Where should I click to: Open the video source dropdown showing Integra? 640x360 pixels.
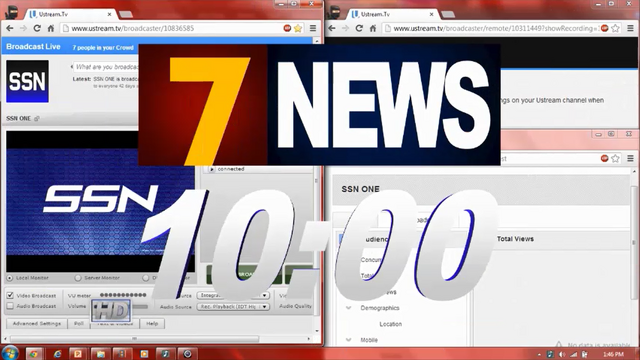click(233, 295)
